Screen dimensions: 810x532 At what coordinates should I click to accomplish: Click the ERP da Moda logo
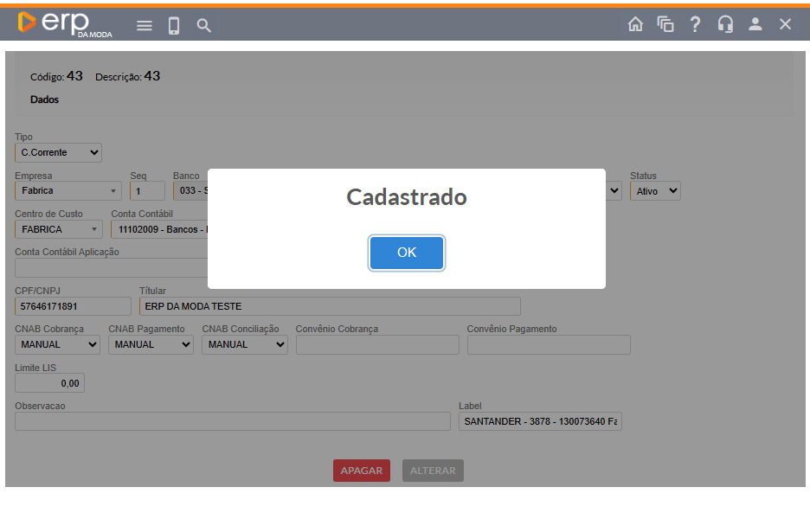(x=64, y=24)
